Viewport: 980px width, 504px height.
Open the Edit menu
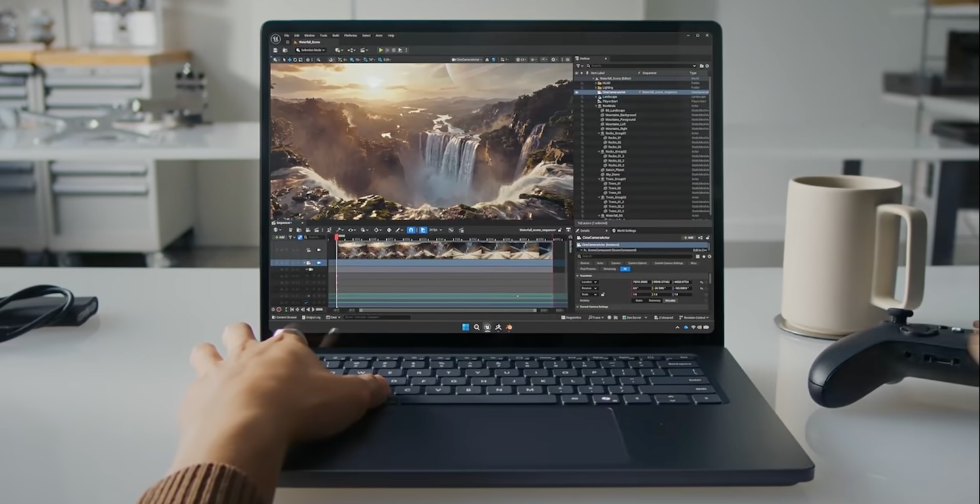click(297, 35)
